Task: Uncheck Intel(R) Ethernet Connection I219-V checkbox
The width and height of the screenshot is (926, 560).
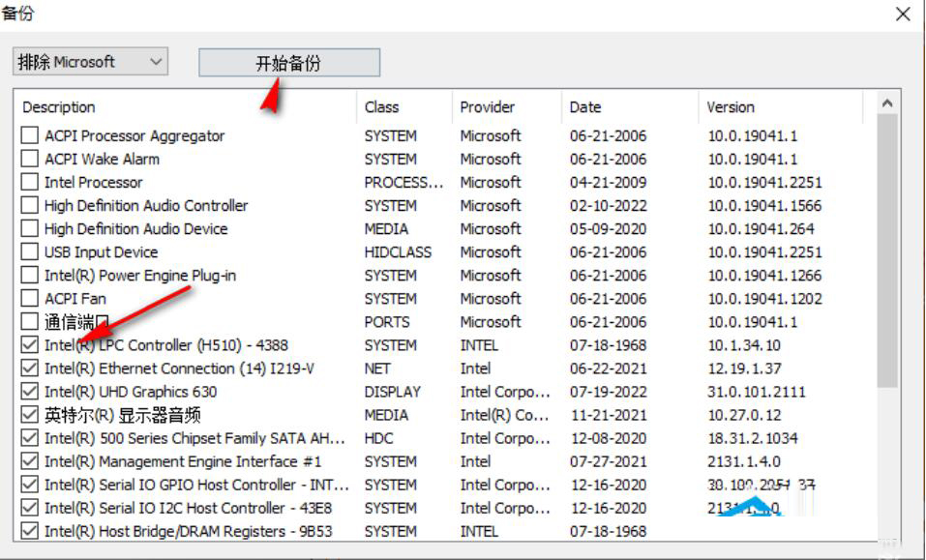Action: (x=30, y=368)
